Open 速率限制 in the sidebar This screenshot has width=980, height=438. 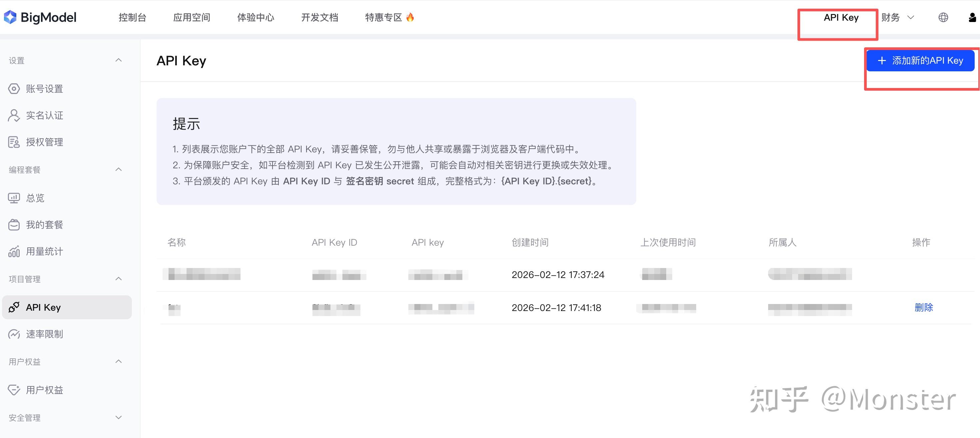click(x=44, y=334)
